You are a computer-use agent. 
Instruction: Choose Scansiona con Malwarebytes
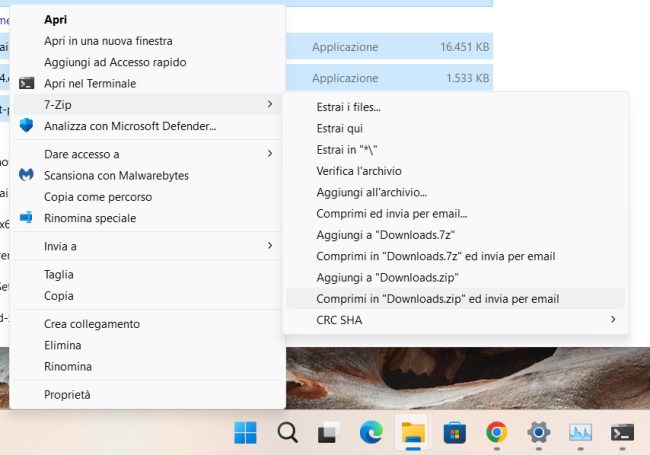click(x=116, y=175)
